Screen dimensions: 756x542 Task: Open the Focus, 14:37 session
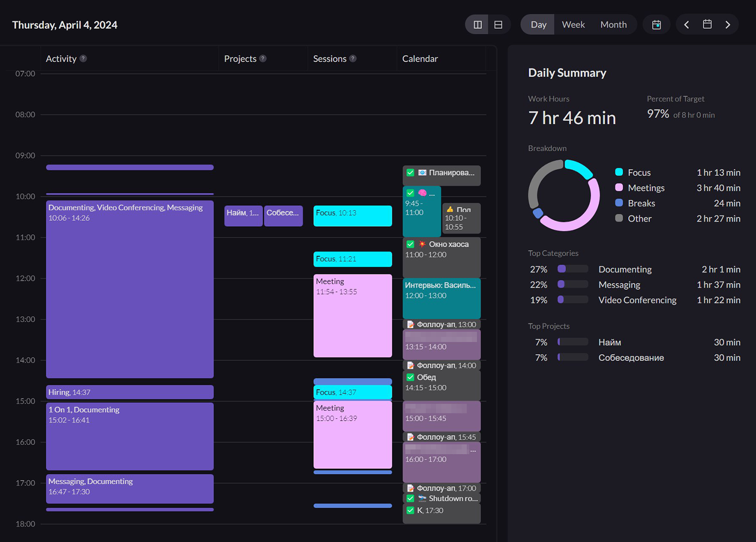tap(353, 392)
